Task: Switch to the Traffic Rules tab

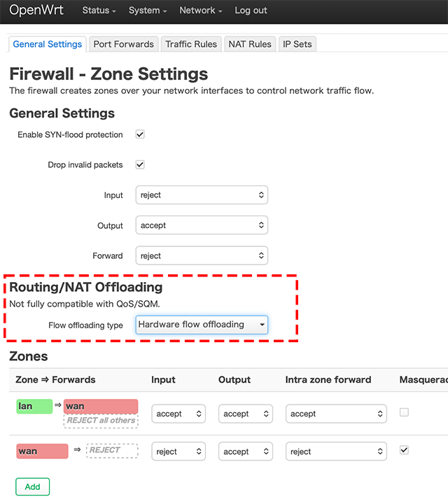Action: 191,44
